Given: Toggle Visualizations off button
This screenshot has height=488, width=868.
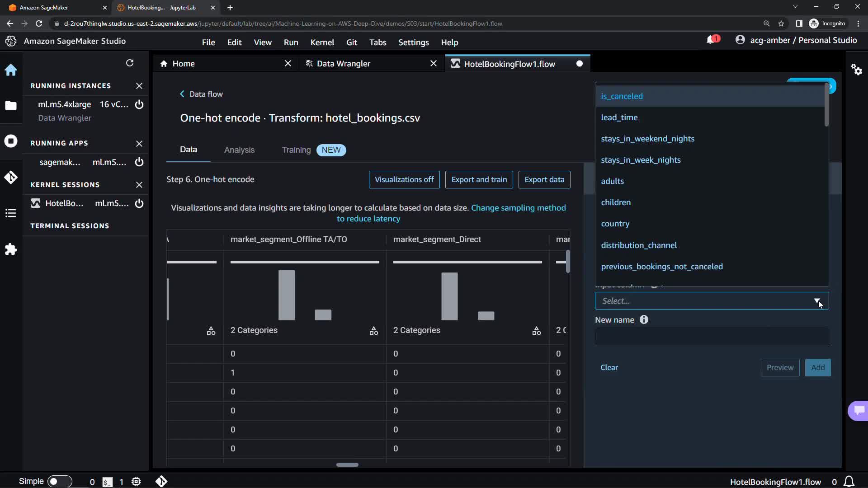Looking at the screenshot, I should 404,179.
